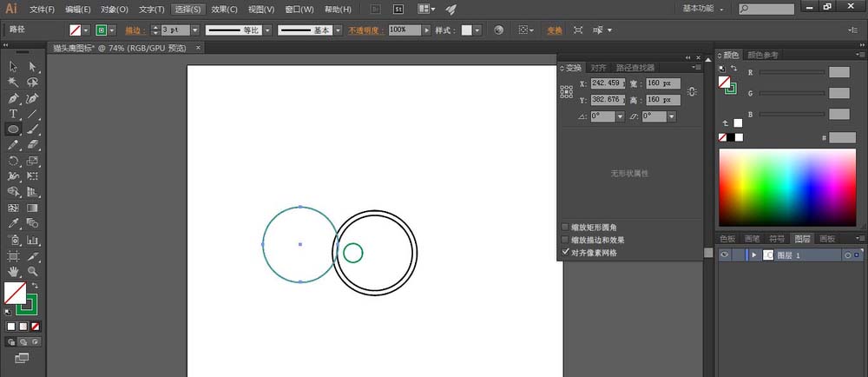Pick reference point in transform panel grid
The image size is (868, 377).
click(x=566, y=92)
